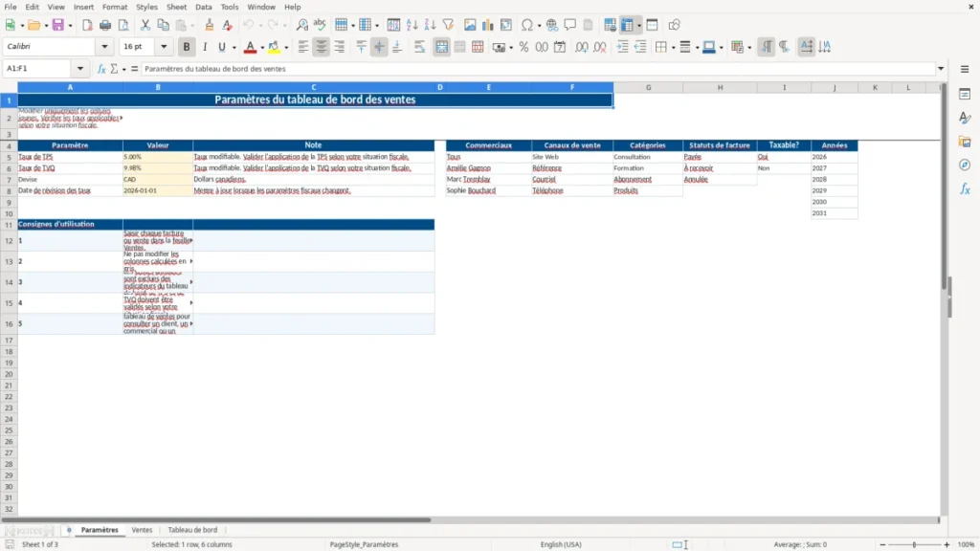Toggle Bold formatting
This screenshot has width=980, height=551.
pyautogui.click(x=187, y=47)
